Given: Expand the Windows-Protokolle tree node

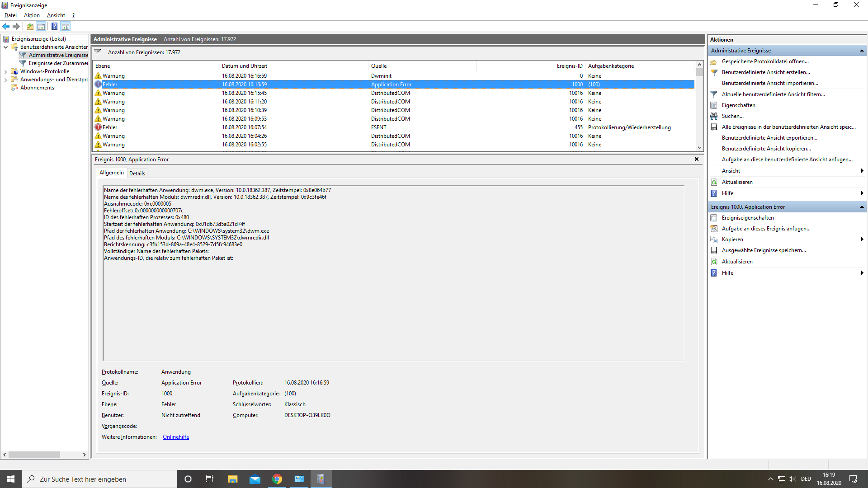Looking at the screenshot, I should 5,71.
